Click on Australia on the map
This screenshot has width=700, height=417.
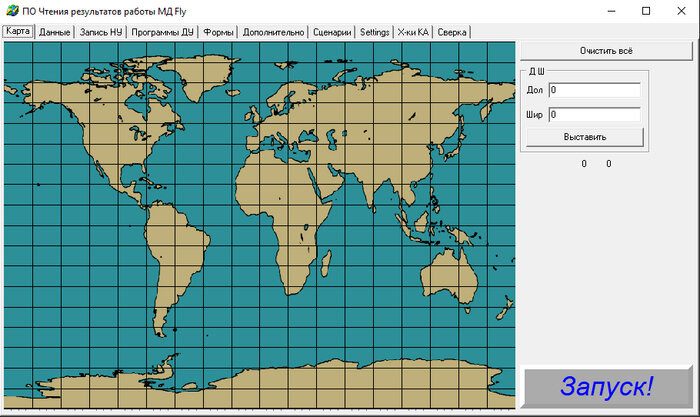coord(448,275)
